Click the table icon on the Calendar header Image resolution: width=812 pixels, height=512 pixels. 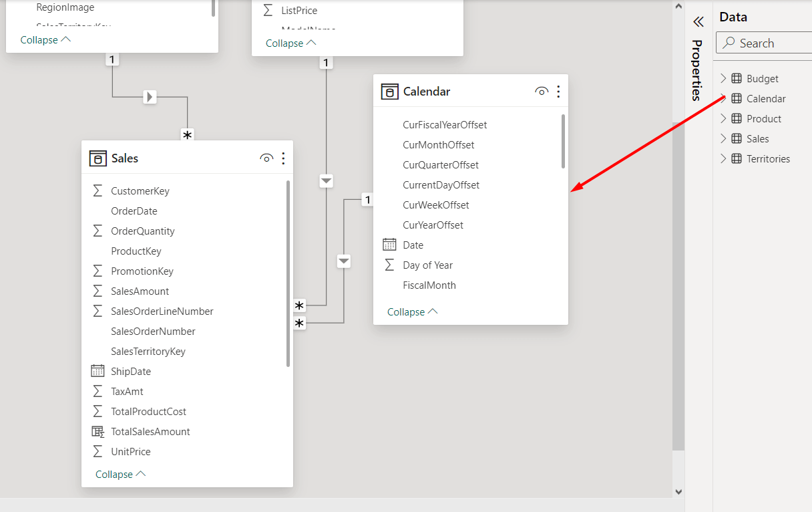click(x=389, y=91)
